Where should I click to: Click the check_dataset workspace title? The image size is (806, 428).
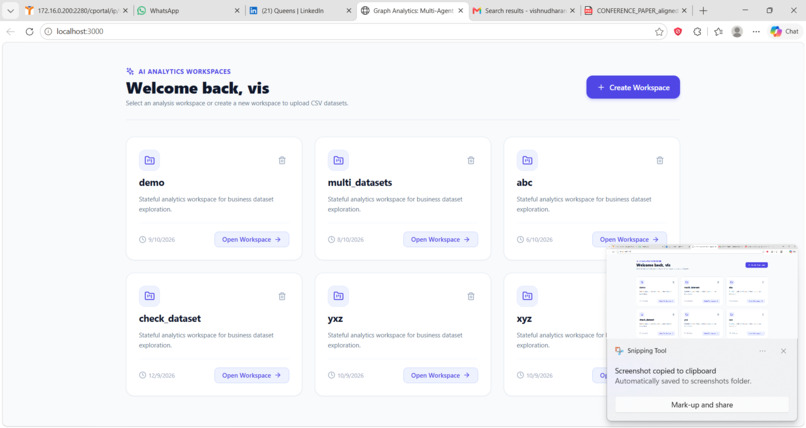click(170, 319)
